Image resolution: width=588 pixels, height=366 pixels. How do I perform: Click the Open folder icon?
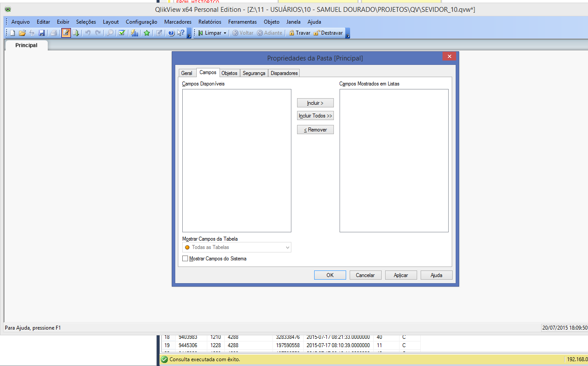[x=22, y=33]
